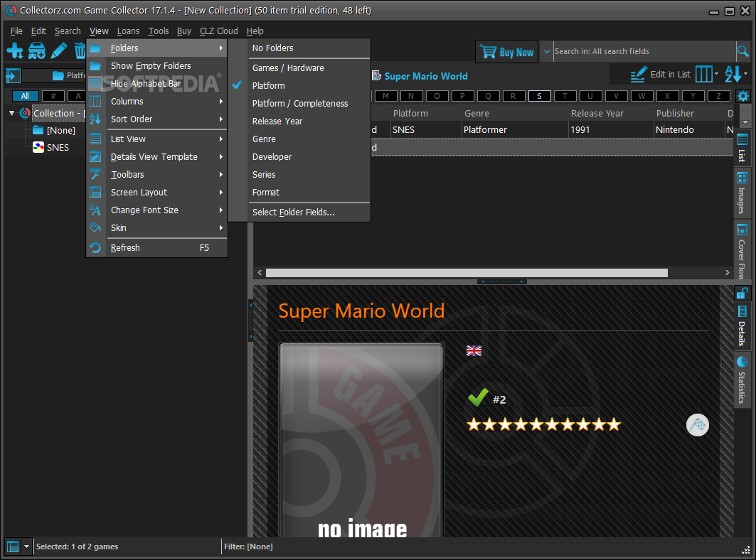
Task: Filter games by letter S
Action: pyautogui.click(x=539, y=96)
